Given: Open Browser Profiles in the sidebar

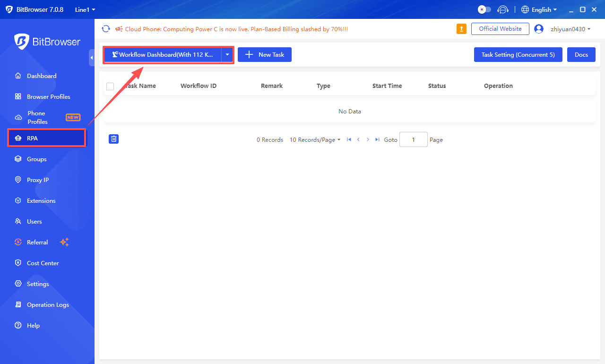Looking at the screenshot, I should click(x=48, y=96).
